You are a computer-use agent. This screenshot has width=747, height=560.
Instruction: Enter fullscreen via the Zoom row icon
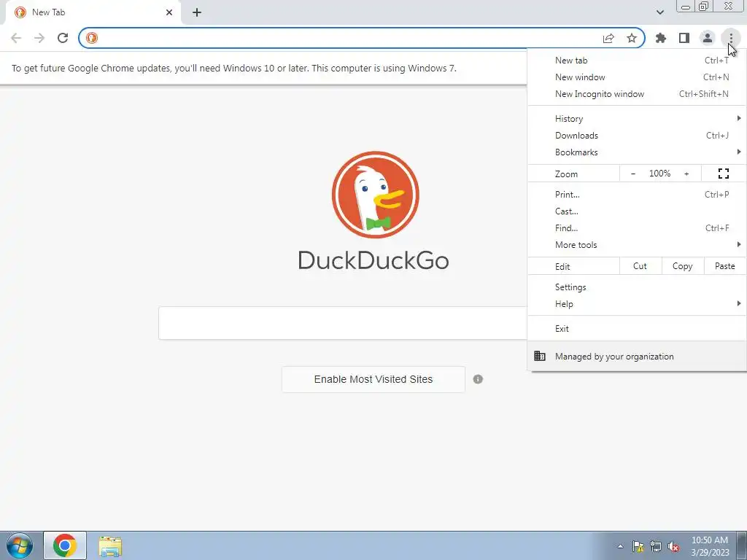[x=723, y=174]
